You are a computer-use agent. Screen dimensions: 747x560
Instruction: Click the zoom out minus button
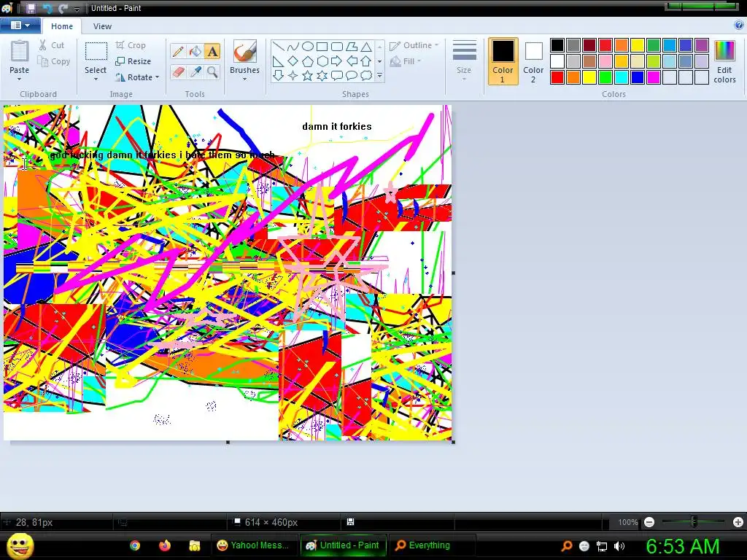point(649,522)
